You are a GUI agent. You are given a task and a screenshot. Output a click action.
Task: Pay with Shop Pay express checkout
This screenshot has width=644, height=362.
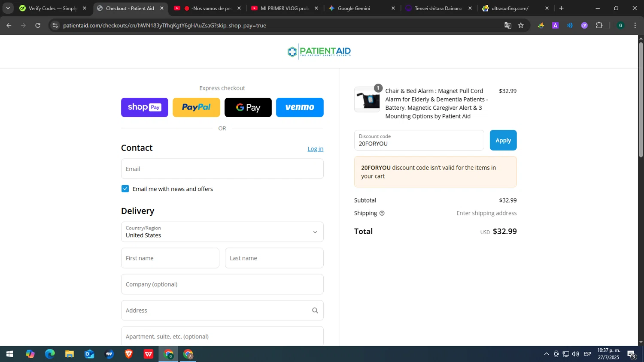coord(145,107)
